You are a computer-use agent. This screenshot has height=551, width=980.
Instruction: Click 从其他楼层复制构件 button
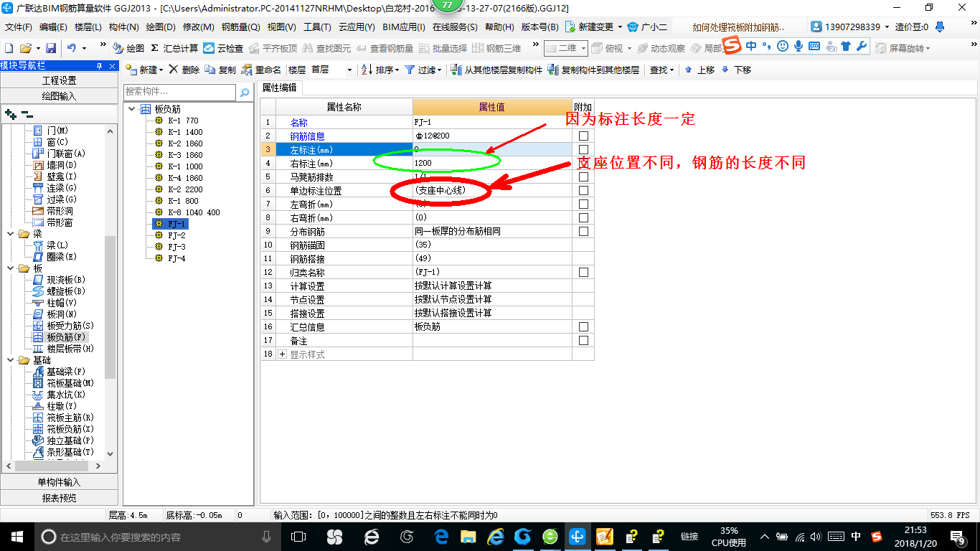click(x=497, y=70)
